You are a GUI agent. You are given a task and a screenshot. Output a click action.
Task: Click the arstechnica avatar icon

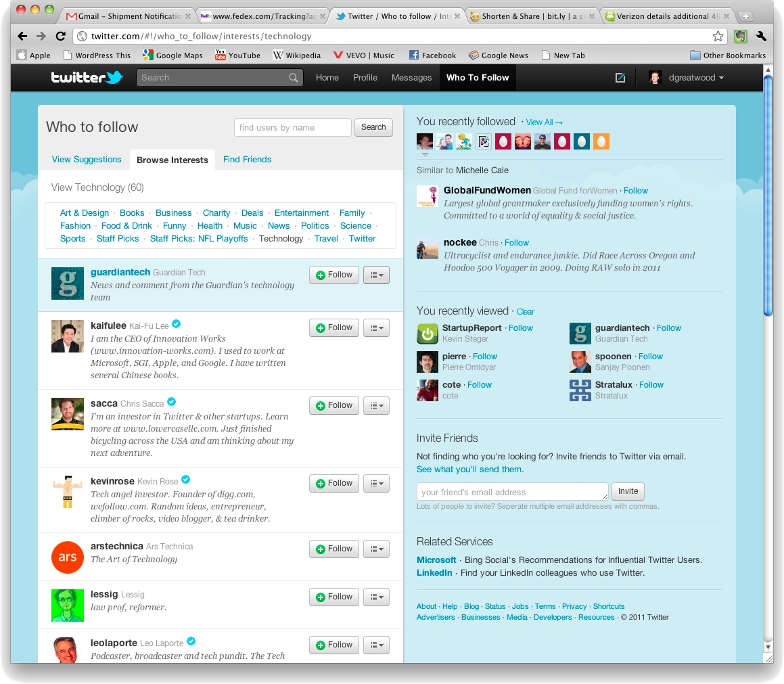click(x=68, y=557)
